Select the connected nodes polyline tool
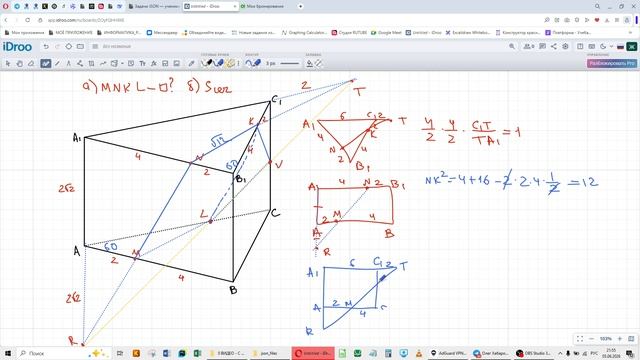The width and height of the screenshot is (640, 360). click(x=80, y=64)
